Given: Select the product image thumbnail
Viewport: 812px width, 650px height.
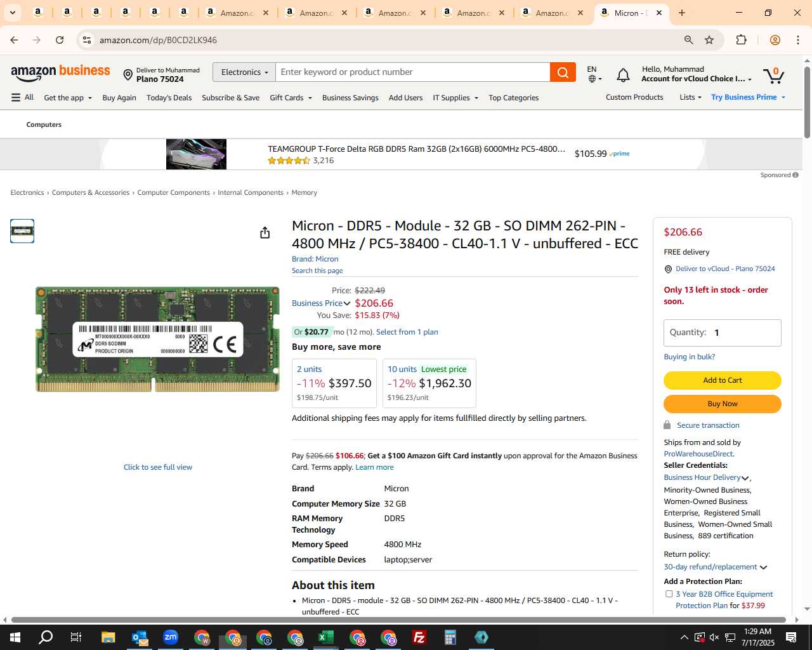Looking at the screenshot, I should click(22, 231).
